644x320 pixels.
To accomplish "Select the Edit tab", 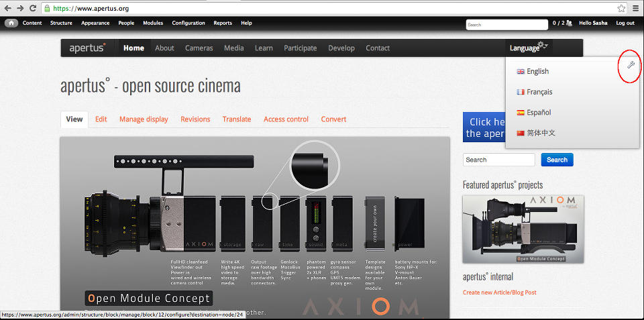I will pos(101,119).
